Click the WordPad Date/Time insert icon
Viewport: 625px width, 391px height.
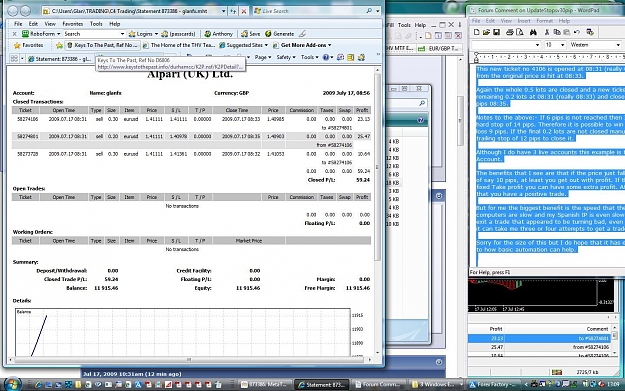pyautogui.click(x=590, y=32)
